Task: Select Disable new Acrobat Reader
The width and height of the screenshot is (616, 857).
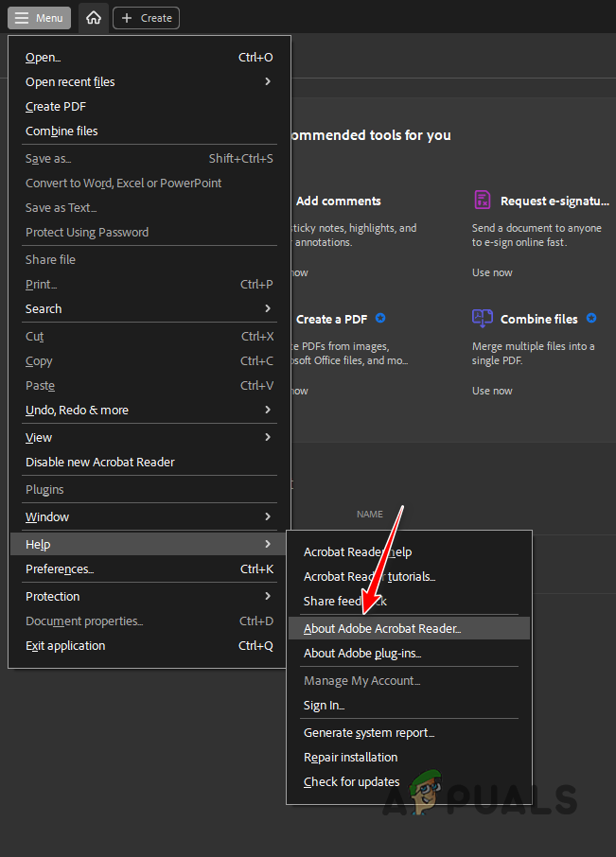Action: 150,462
